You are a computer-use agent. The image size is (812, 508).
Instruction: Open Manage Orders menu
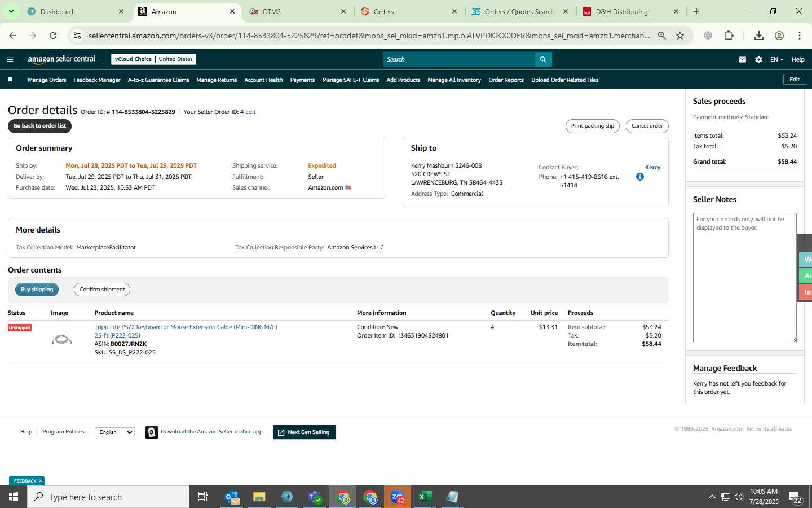point(47,80)
